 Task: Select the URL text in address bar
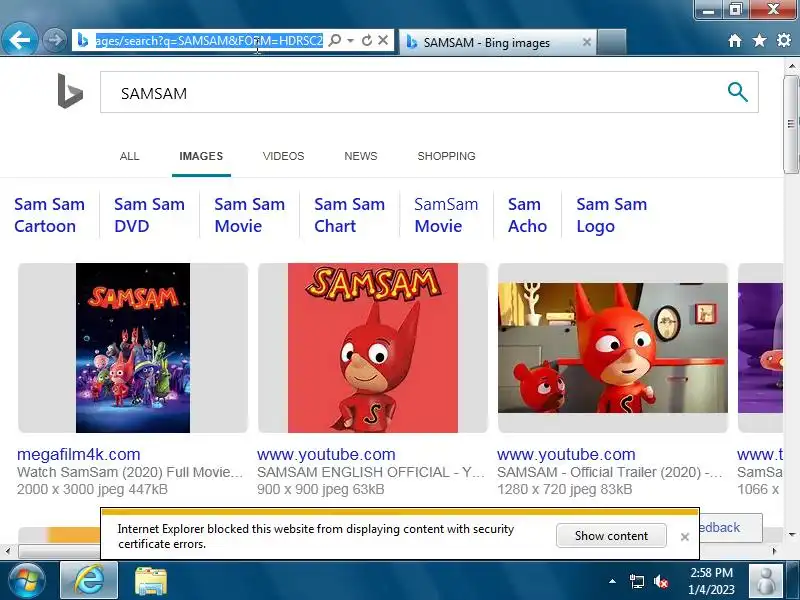(x=209, y=40)
